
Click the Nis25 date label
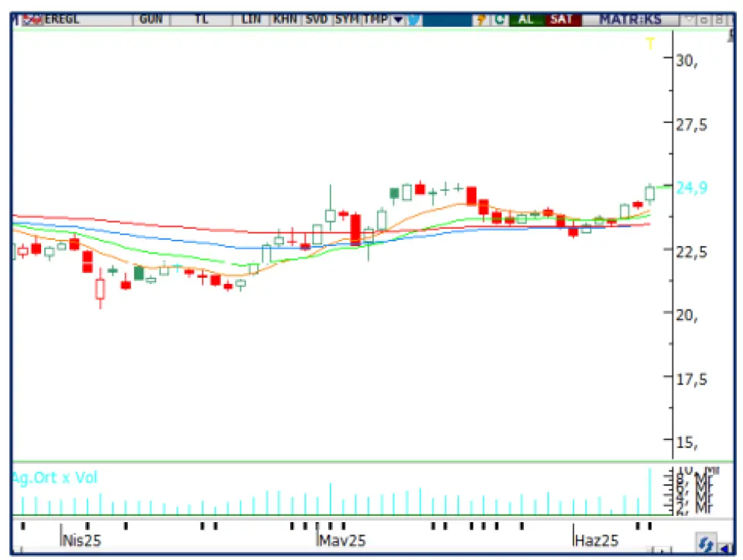pyautogui.click(x=82, y=541)
